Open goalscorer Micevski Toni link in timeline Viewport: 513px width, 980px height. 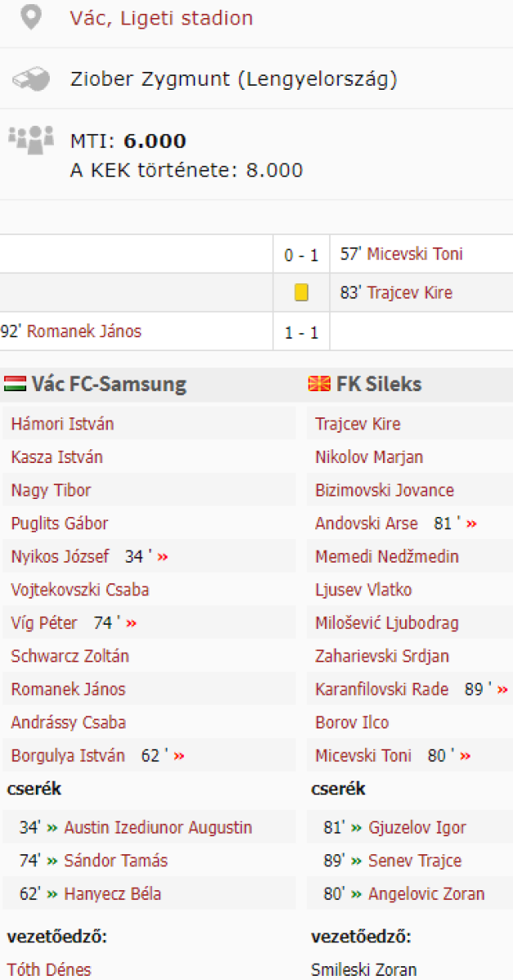pos(414,254)
